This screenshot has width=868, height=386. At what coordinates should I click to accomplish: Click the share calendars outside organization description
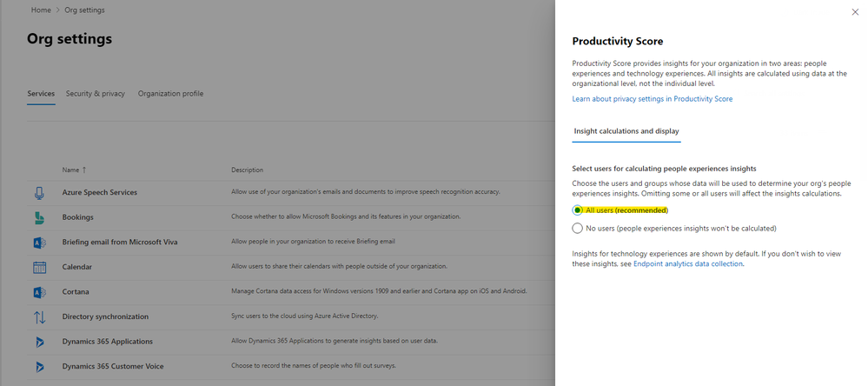(340, 266)
